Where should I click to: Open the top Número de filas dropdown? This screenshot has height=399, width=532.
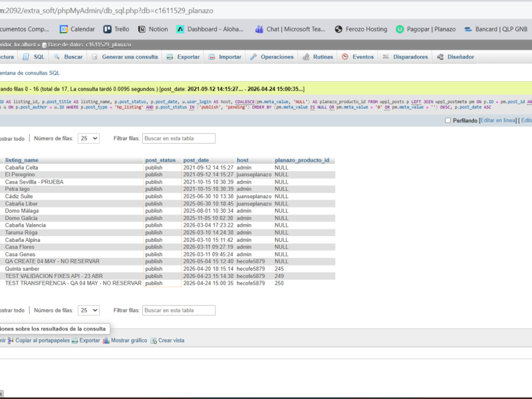pos(88,138)
